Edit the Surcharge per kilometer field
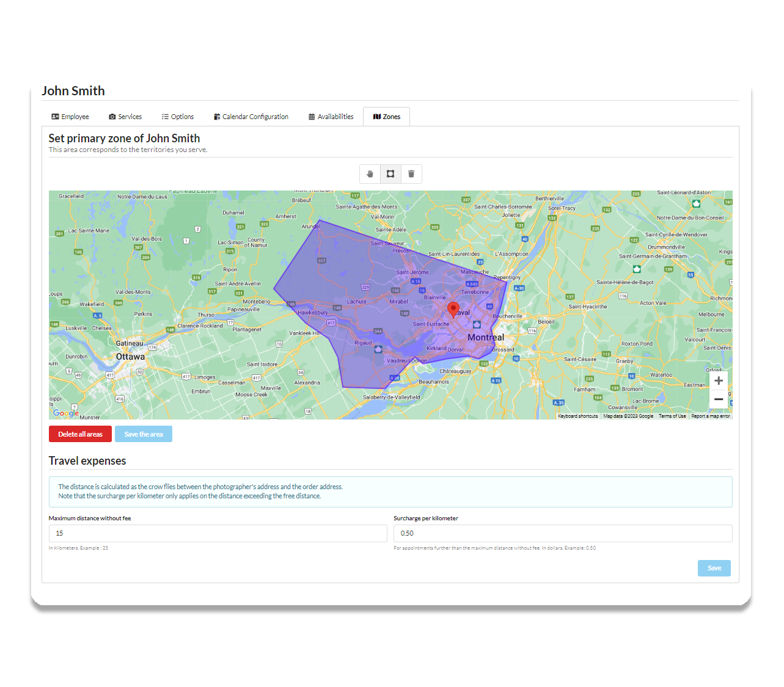 563,533
